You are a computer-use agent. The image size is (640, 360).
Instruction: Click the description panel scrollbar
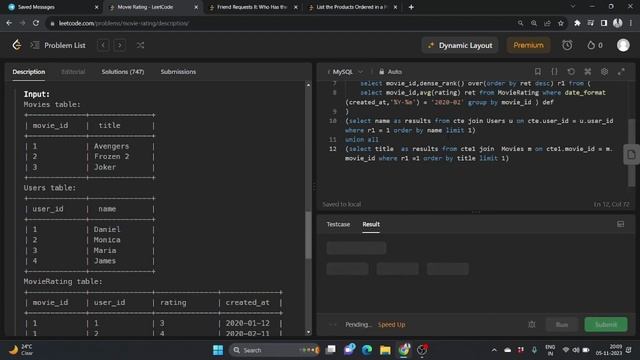pyautogui.click(x=308, y=235)
